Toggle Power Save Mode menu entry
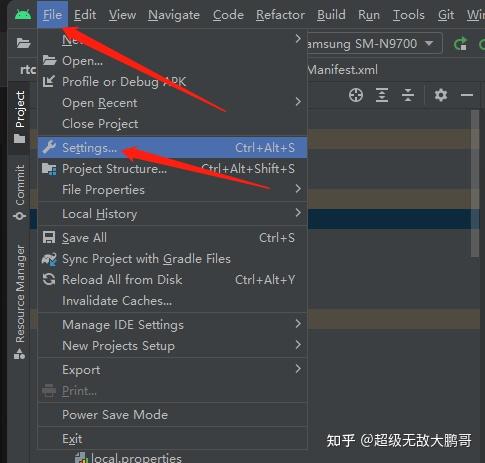The height and width of the screenshot is (463, 485). point(172,415)
